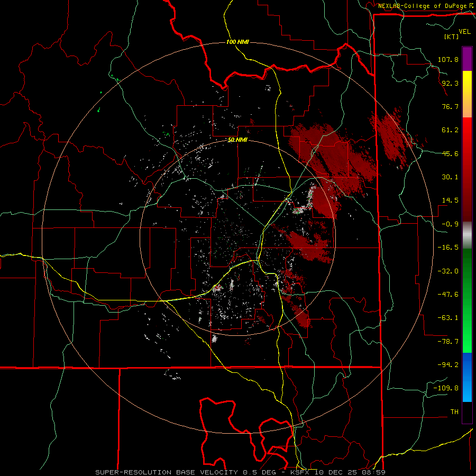Click the 100 NMI range ring label

click(x=237, y=42)
